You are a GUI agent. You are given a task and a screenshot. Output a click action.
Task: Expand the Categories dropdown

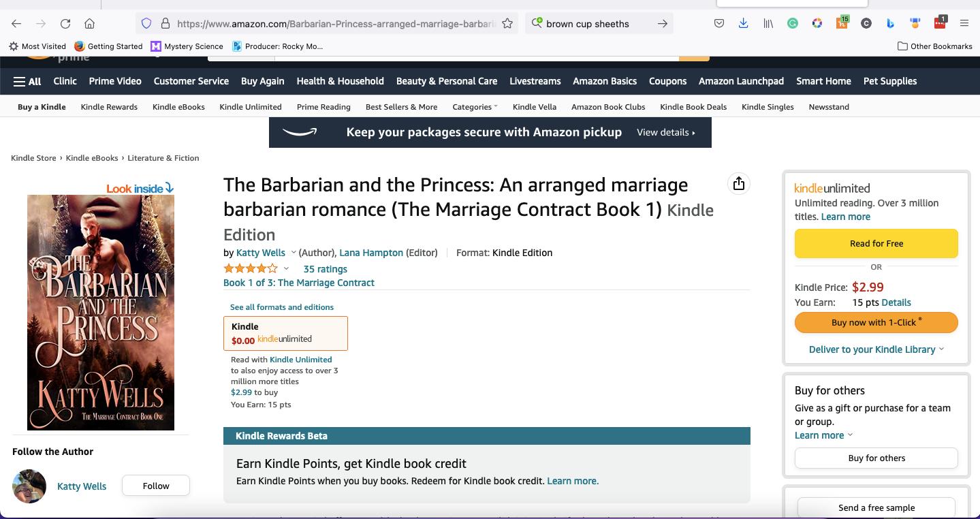coord(475,107)
